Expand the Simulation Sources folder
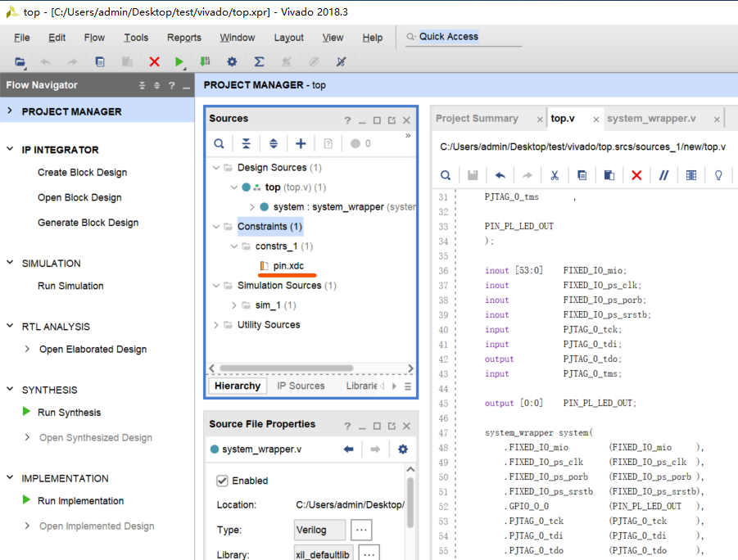Screen dimensions: 738x560 (x=216, y=286)
